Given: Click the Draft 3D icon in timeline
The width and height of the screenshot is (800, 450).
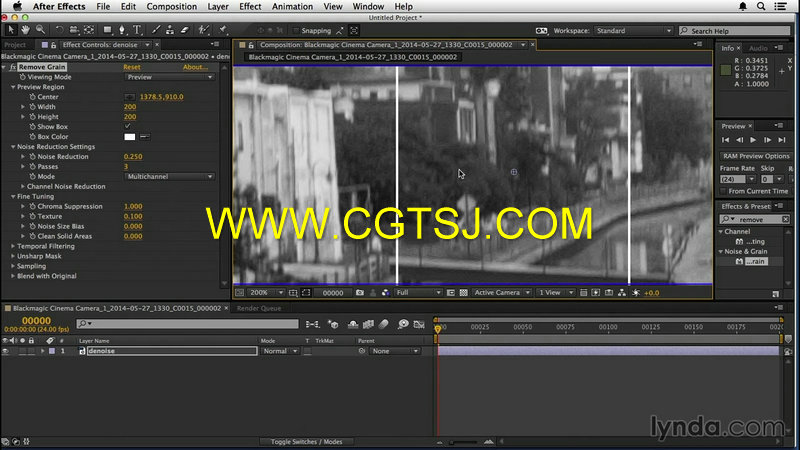Looking at the screenshot, I should pos(334,324).
